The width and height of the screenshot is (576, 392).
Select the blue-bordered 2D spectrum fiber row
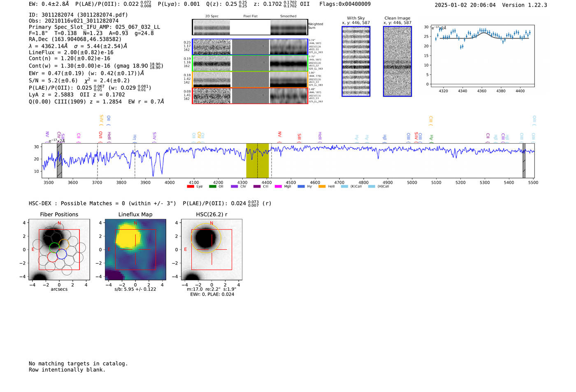point(250,47)
